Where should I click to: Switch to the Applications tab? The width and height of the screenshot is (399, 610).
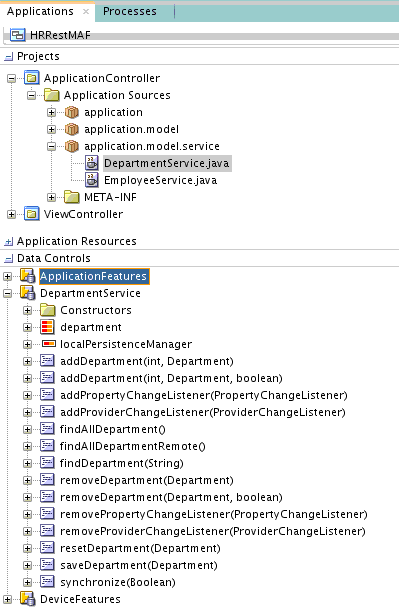coord(40,11)
